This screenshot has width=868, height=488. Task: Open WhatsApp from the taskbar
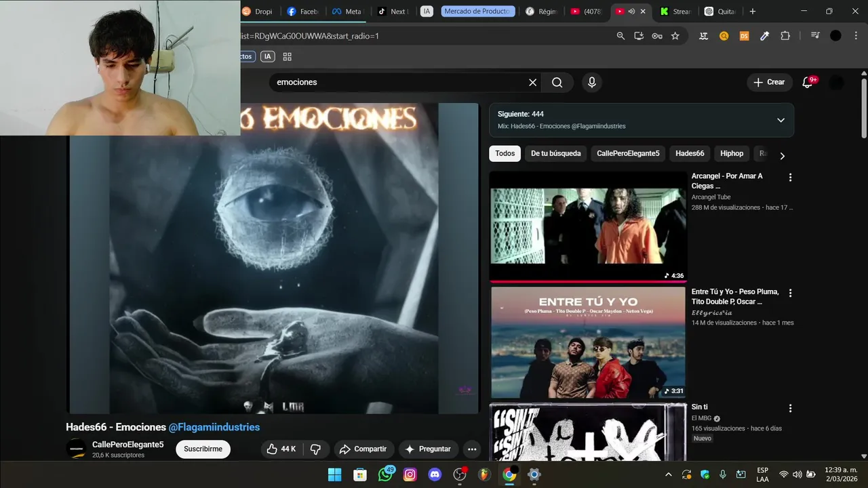pos(385,474)
